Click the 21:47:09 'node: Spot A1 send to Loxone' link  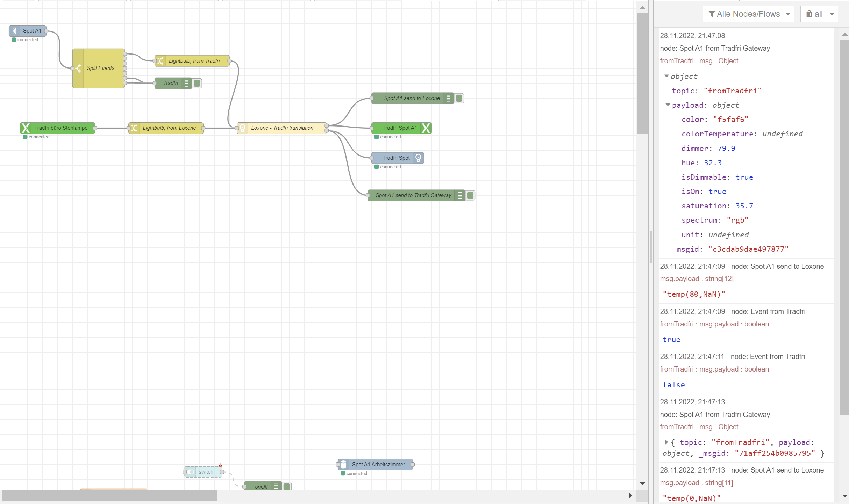pos(778,266)
